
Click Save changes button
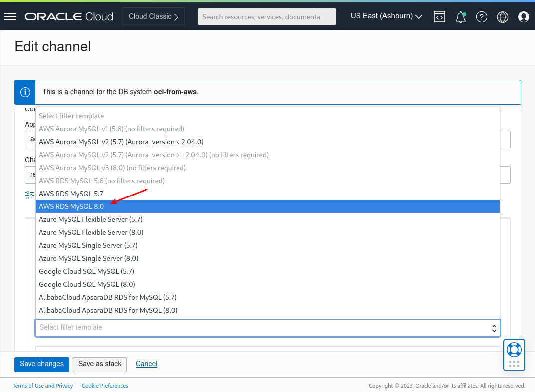click(x=41, y=364)
